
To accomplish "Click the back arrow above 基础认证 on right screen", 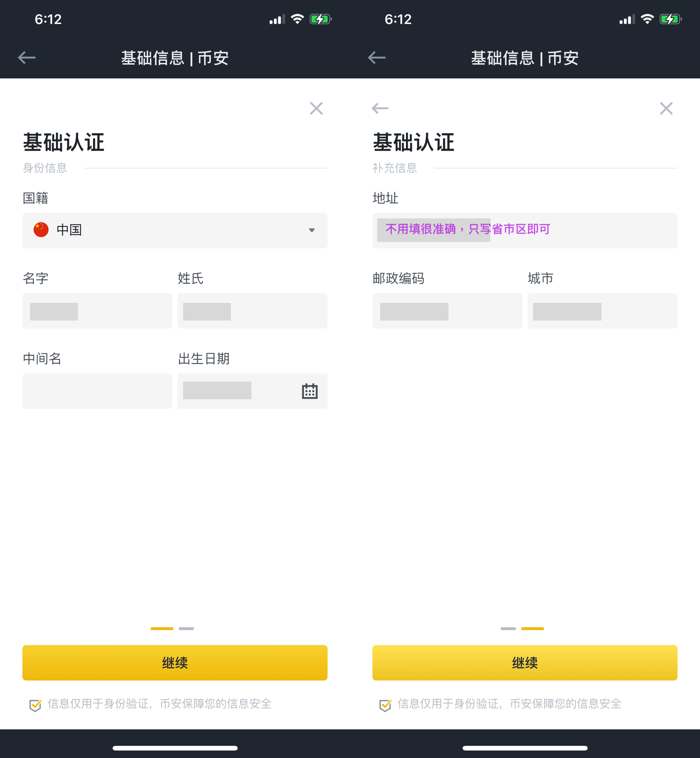I will click(379, 109).
